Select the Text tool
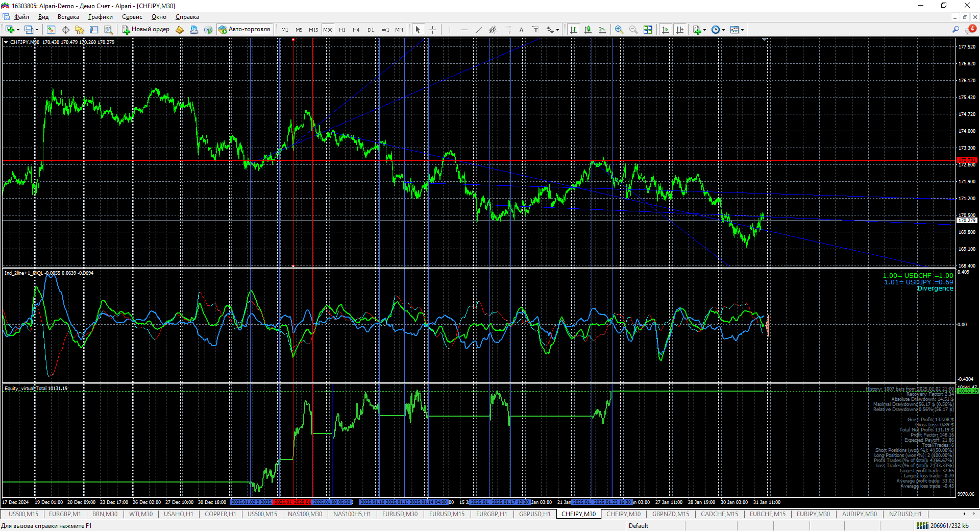Viewport: 980px width, 531px height. (521, 30)
